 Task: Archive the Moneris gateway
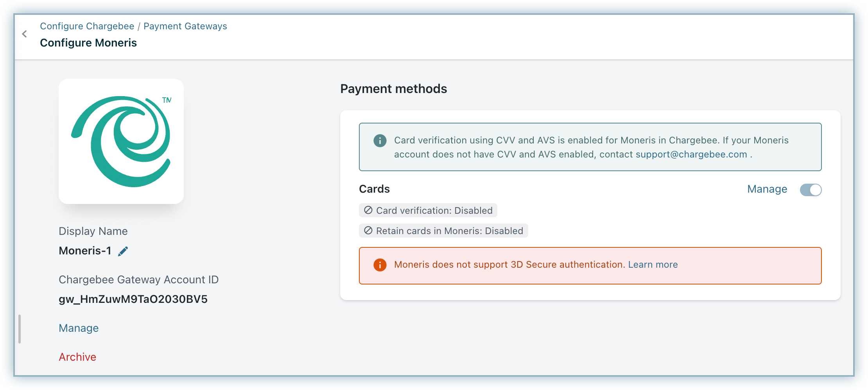(77, 357)
